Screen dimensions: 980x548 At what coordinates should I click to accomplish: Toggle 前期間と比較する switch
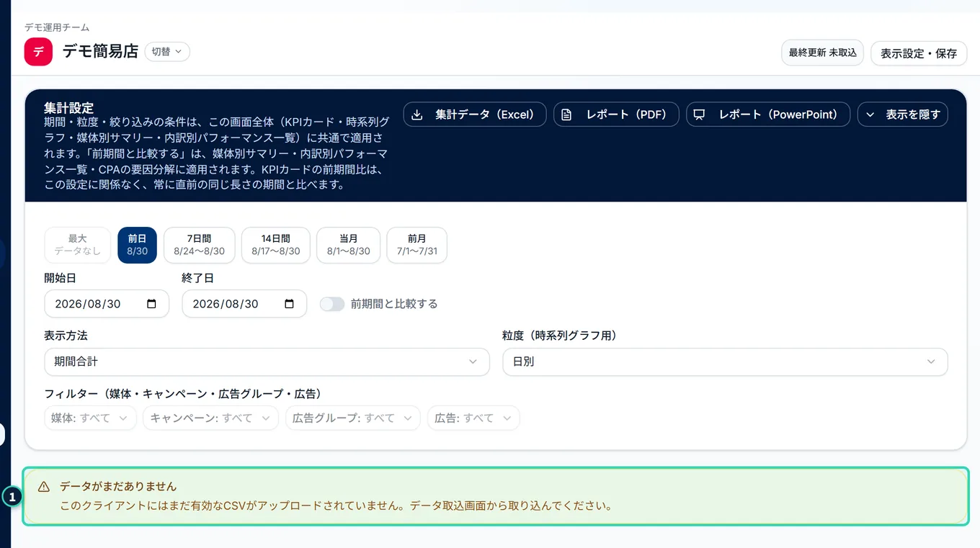pos(332,304)
